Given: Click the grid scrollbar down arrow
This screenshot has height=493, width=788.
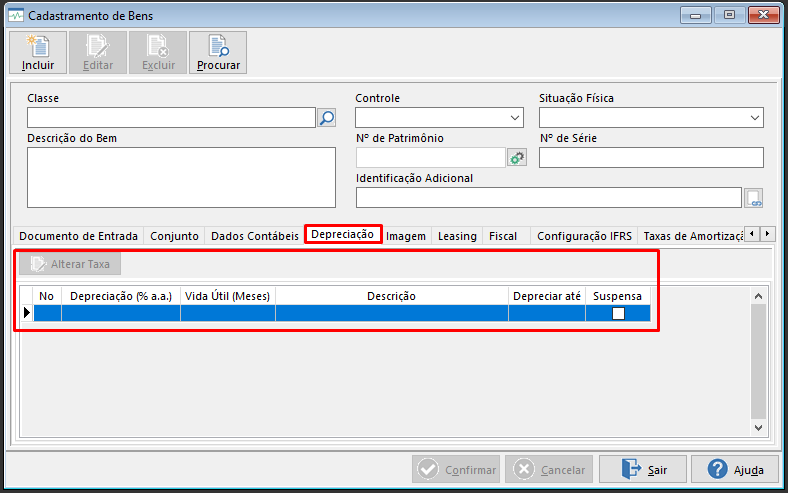Looking at the screenshot, I should [x=758, y=428].
